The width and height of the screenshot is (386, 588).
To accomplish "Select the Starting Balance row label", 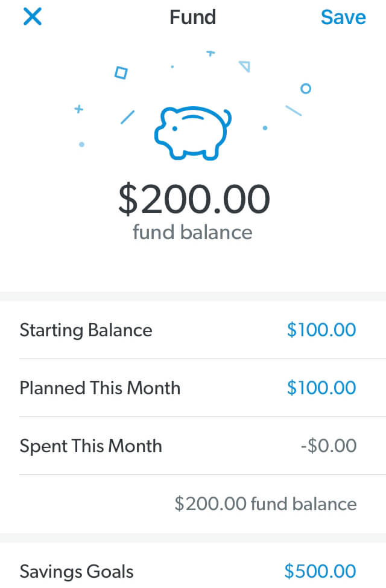I will tap(86, 330).
